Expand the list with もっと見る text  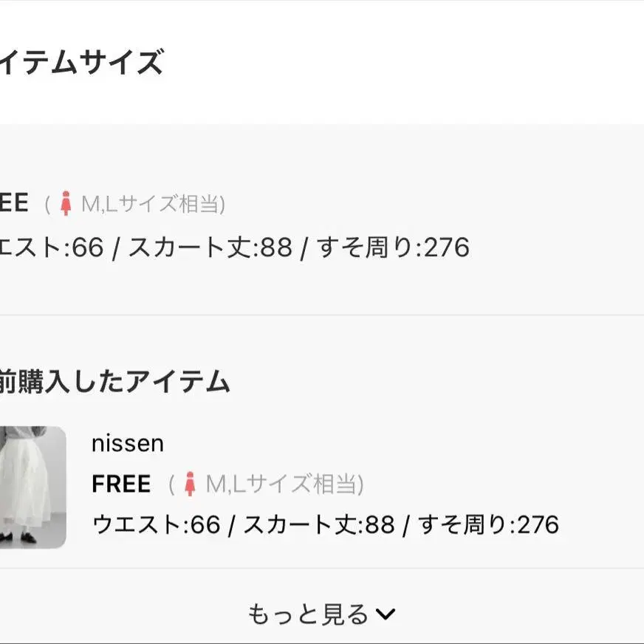[308, 614]
